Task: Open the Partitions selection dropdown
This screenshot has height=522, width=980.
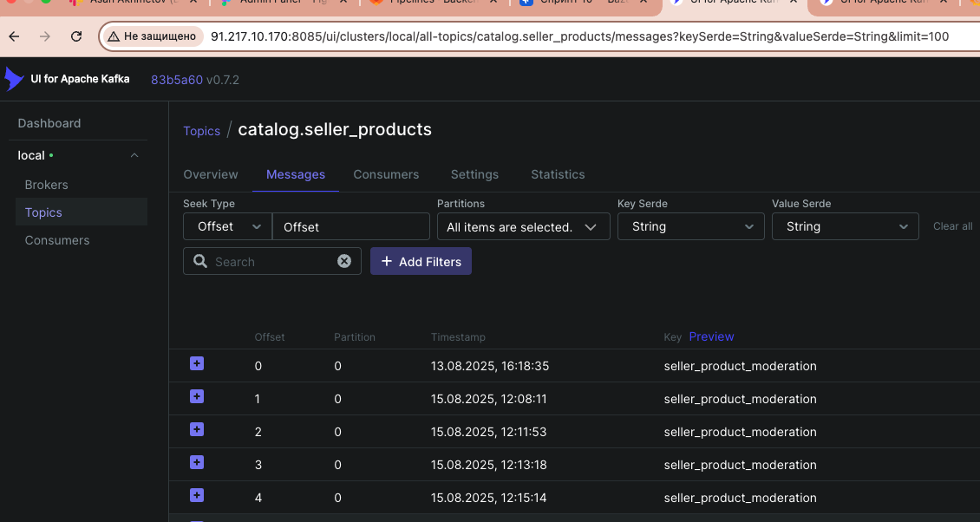Action: click(x=523, y=227)
